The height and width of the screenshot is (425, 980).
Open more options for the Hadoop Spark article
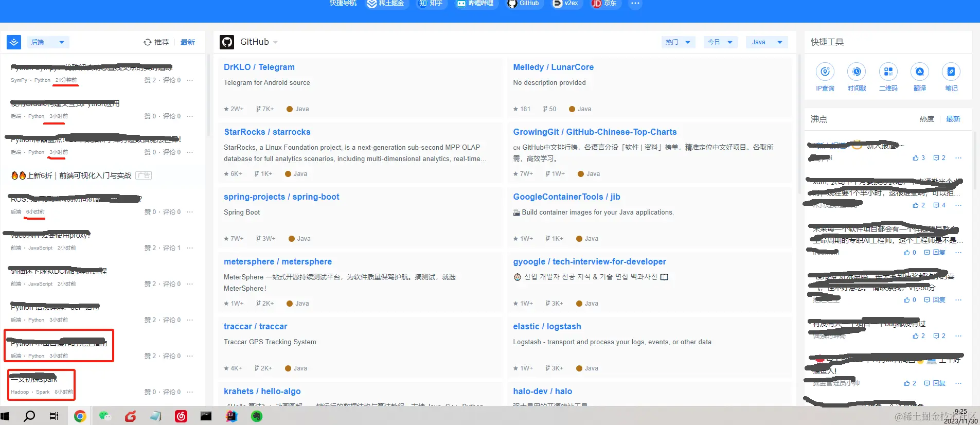point(190,392)
